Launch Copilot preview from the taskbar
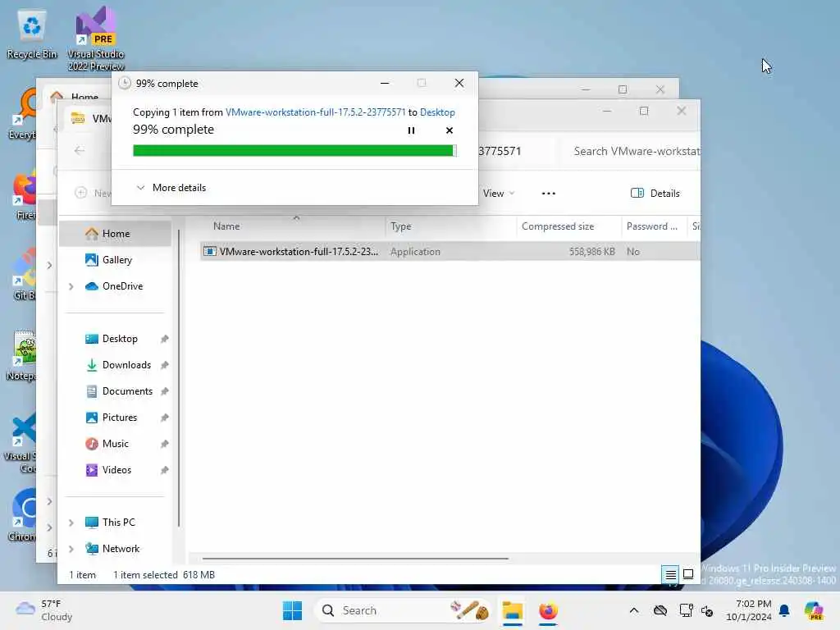The height and width of the screenshot is (630, 840). pos(814,610)
